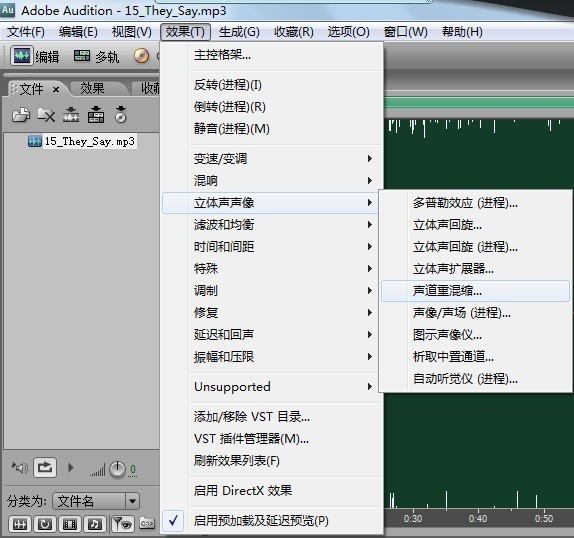Select 声道重混缩... in submenu
The height and width of the screenshot is (538, 574).
(x=475, y=291)
